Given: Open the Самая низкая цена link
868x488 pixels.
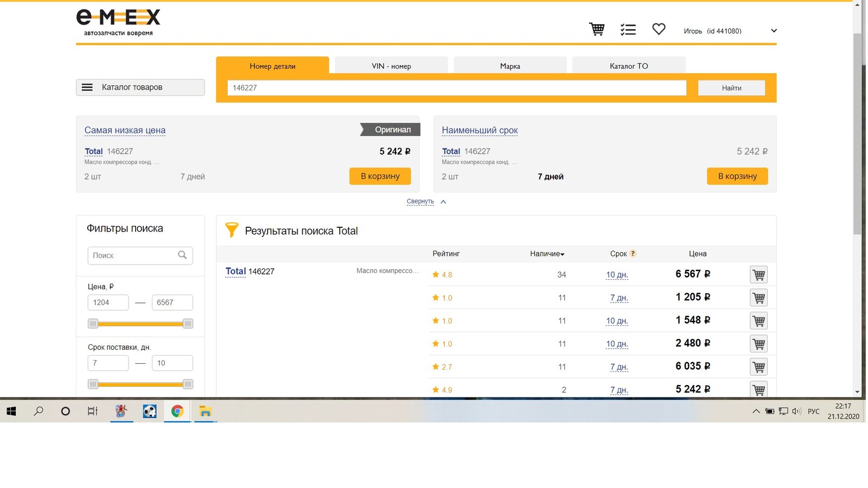Looking at the screenshot, I should [125, 130].
